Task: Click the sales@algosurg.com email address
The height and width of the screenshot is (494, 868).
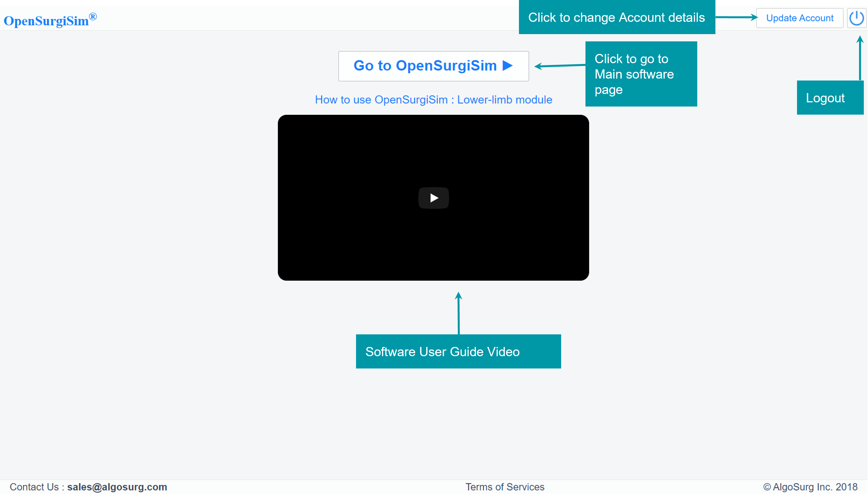Action: click(x=117, y=487)
